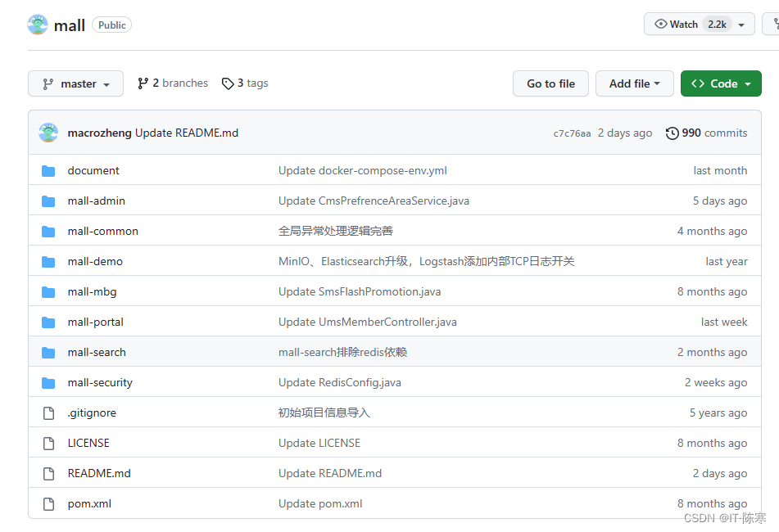Click '2 days ago' in the commit header
Image resolution: width=779 pixels, height=532 pixels.
[625, 133]
